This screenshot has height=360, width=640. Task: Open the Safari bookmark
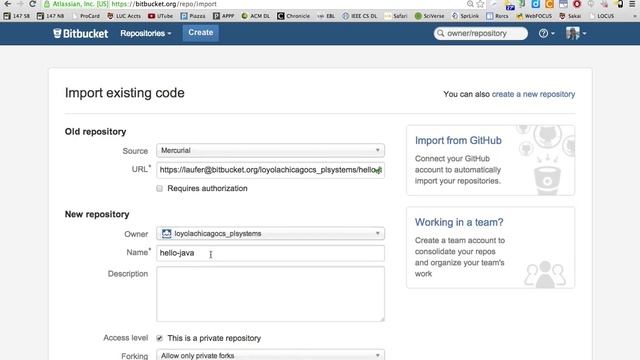396,16
